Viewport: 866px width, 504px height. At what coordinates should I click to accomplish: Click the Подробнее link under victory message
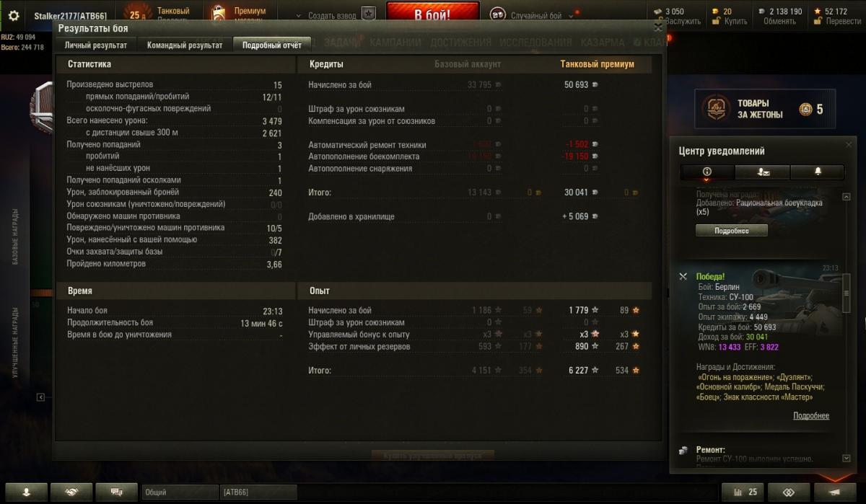[x=811, y=416]
